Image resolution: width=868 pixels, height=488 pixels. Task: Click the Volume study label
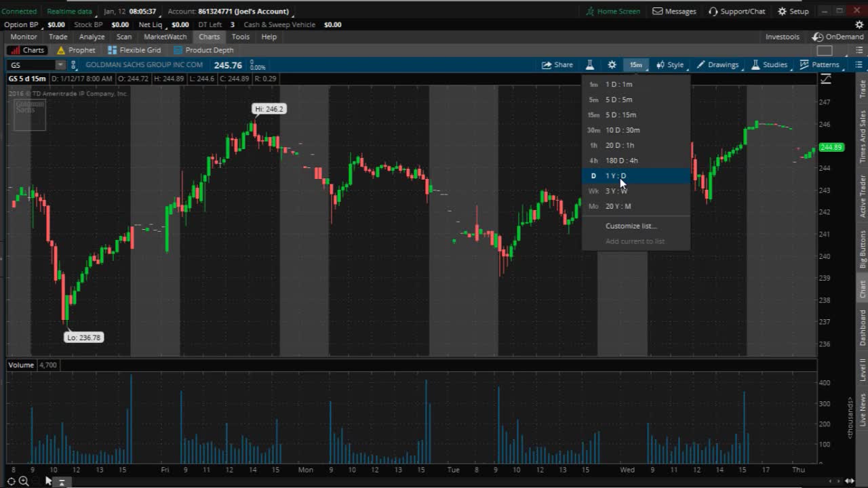(x=21, y=365)
